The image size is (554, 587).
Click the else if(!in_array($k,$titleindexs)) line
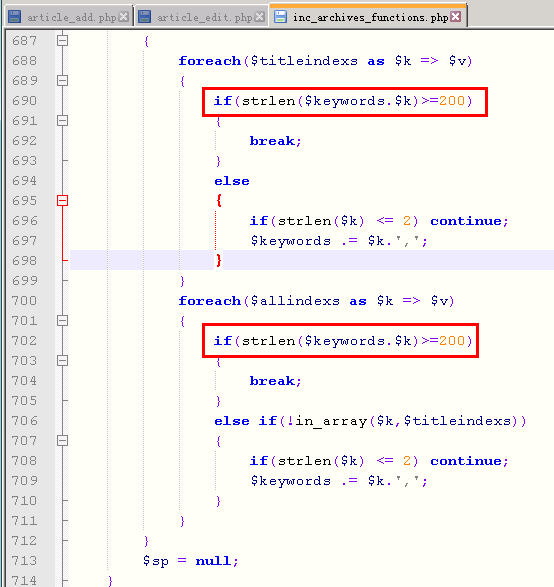tap(370, 421)
